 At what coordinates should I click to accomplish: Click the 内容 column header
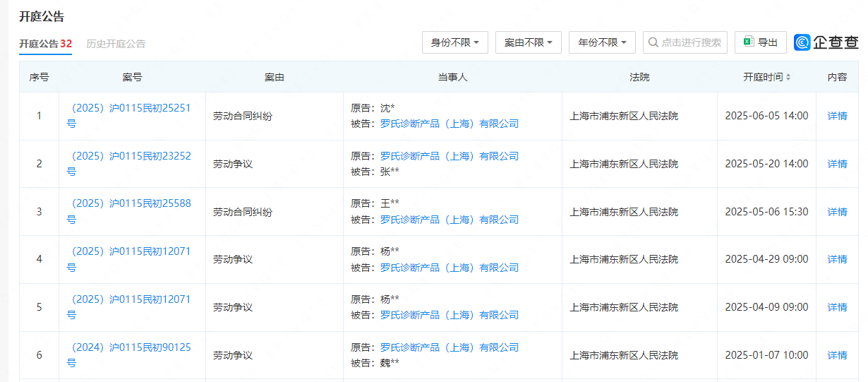(837, 77)
